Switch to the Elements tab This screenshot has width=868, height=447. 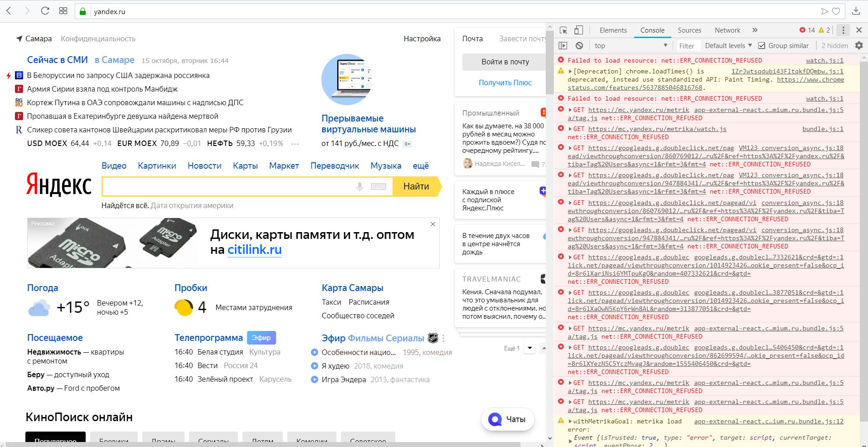click(x=613, y=30)
